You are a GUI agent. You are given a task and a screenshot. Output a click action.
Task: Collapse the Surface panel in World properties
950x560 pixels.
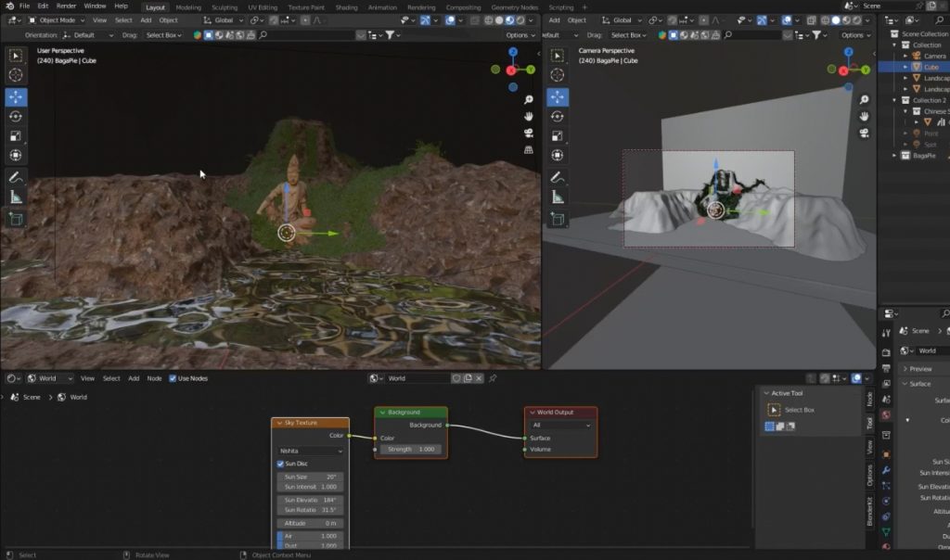point(905,384)
